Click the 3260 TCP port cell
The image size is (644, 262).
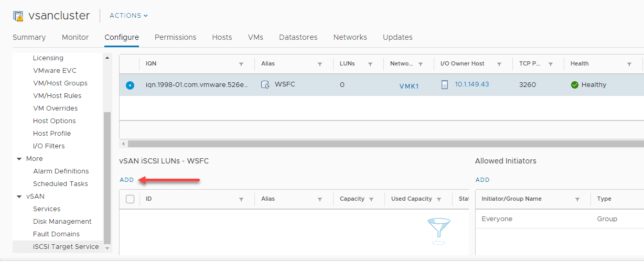[528, 84]
